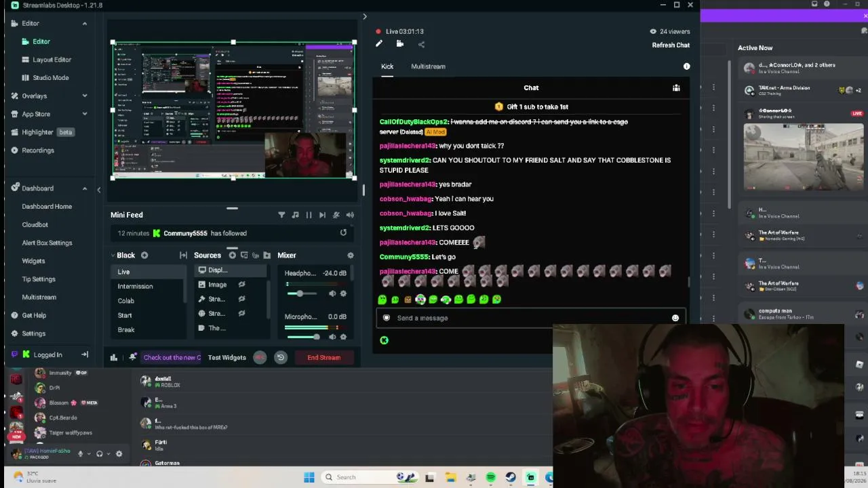The height and width of the screenshot is (488, 868).
Task: Switch to the Multistream tab
Action: point(428,66)
